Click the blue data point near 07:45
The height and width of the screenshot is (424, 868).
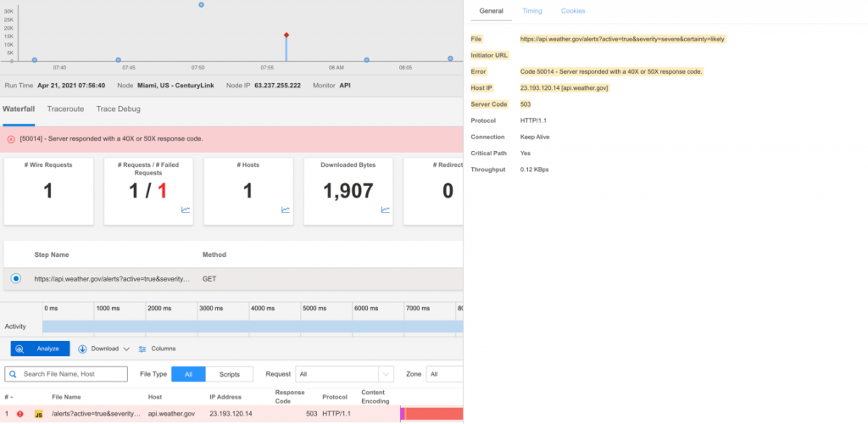click(119, 59)
